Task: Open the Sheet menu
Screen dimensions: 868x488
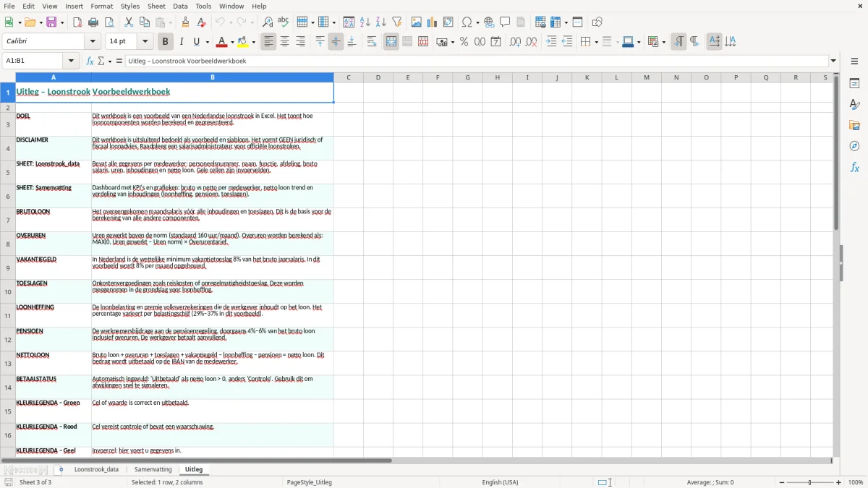Action: click(156, 6)
